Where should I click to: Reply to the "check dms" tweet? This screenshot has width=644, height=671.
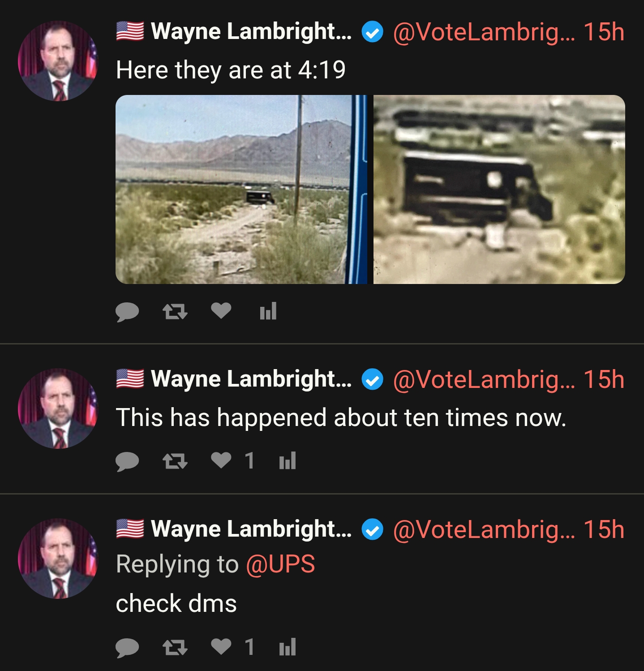point(127,648)
